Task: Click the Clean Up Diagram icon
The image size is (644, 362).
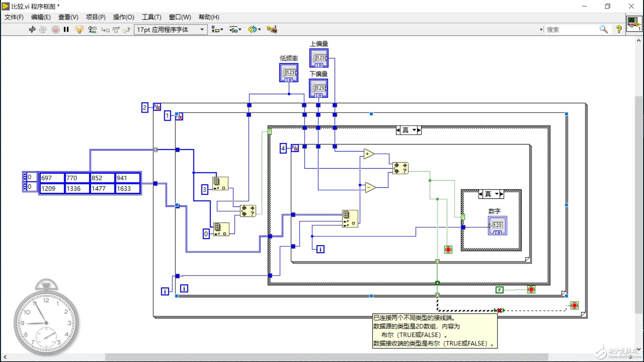Action: pyautogui.click(x=272, y=29)
